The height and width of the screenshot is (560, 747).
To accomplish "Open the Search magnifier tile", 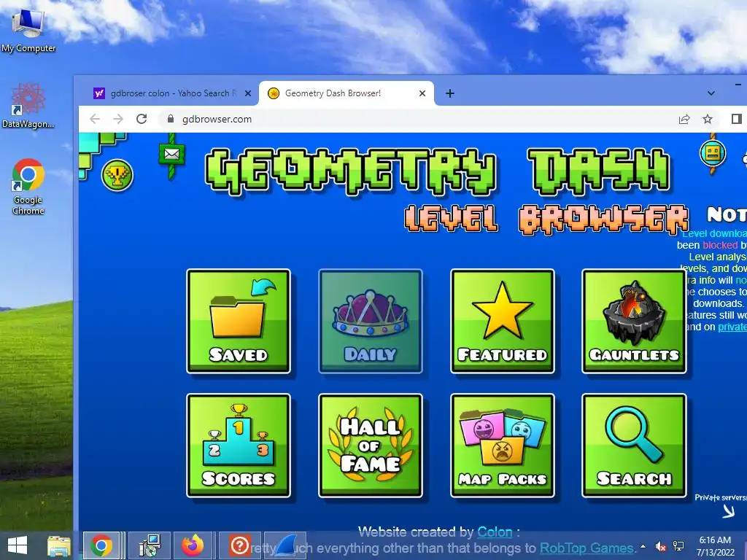I will tap(634, 446).
